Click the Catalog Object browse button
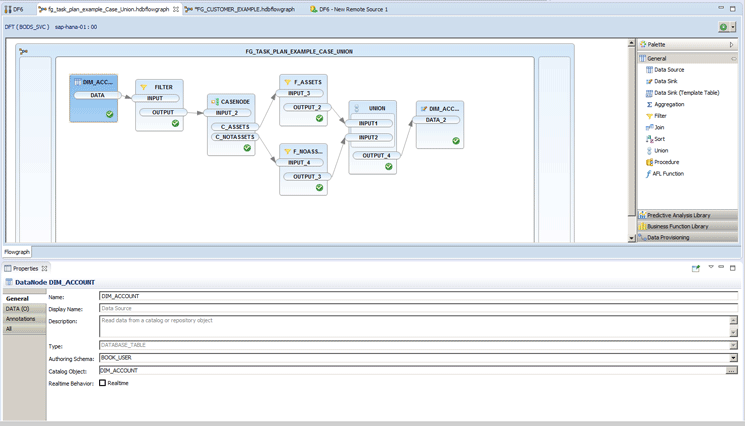This screenshot has height=426, width=745. [732, 371]
